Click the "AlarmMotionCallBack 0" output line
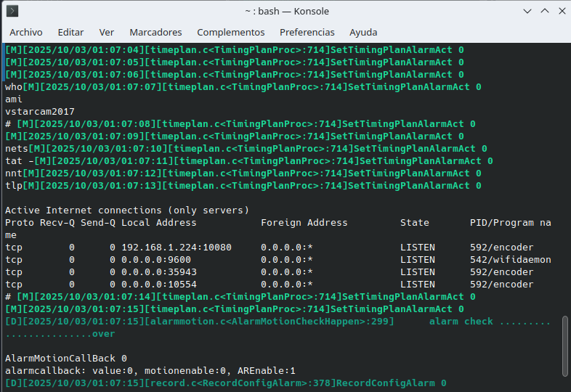The image size is (571, 392). [66, 358]
